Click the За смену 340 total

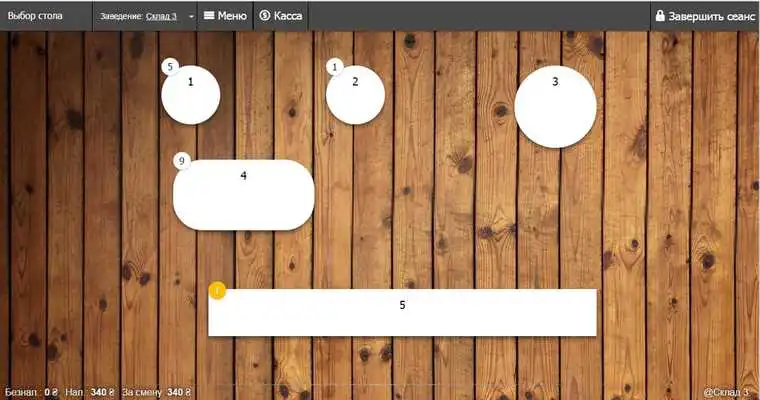pos(157,392)
